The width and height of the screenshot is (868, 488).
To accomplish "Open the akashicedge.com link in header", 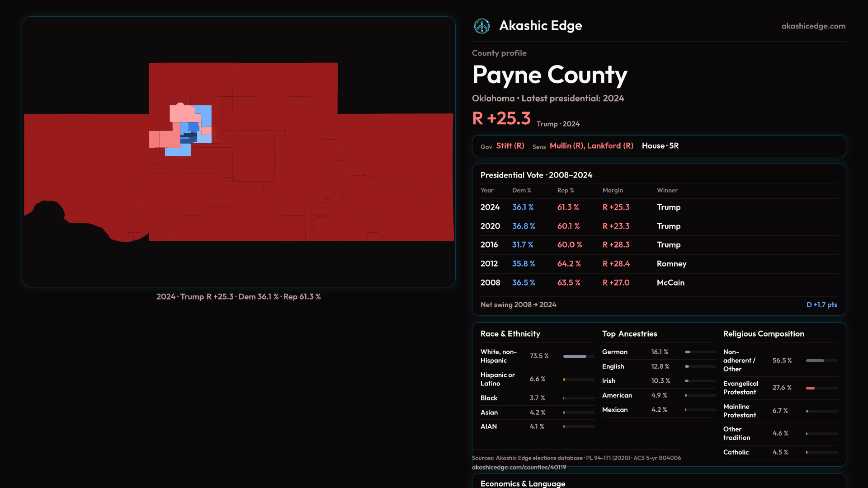I will (x=813, y=26).
